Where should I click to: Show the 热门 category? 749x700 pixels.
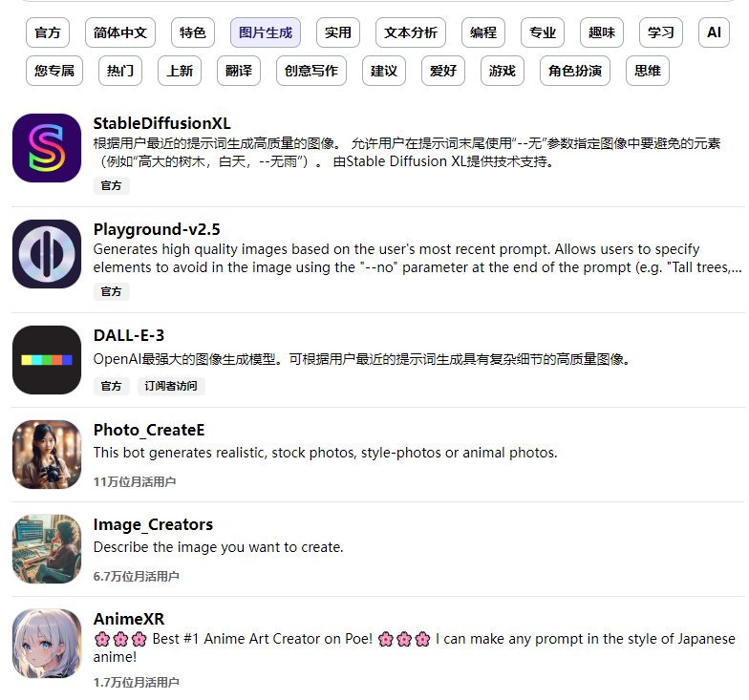point(120,71)
